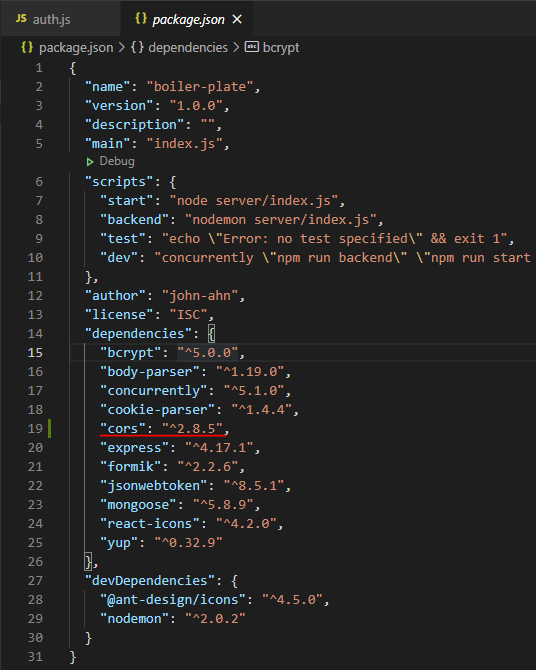The width and height of the screenshot is (536, 670).
Task: Click the "^2.8.5" cors version
Action: point(192,429)
